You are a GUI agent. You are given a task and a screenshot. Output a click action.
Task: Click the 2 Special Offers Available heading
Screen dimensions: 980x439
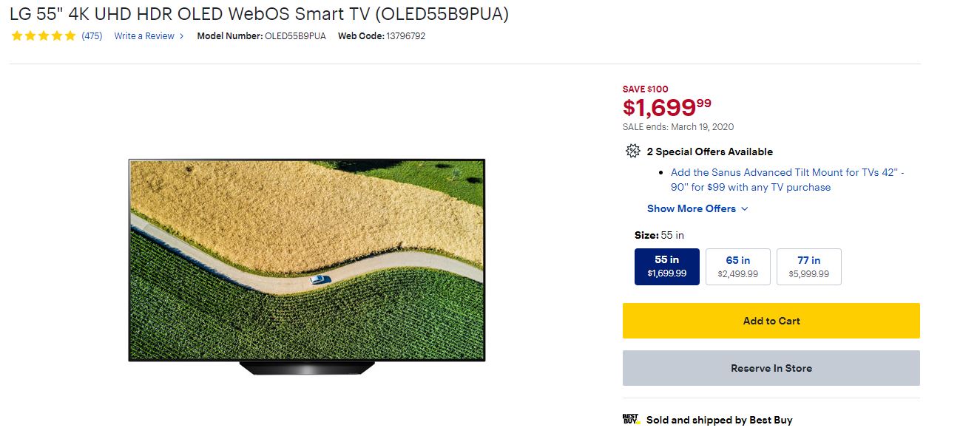709,152
